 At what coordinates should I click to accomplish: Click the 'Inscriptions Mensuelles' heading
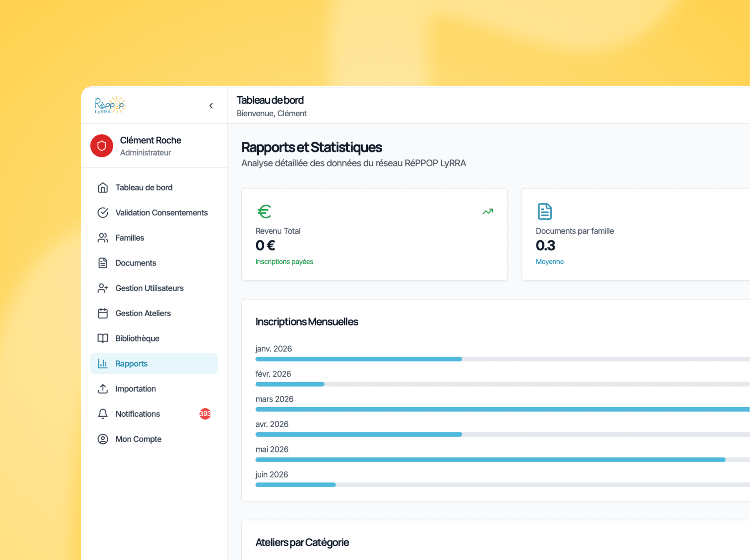[x=307, y=322]
